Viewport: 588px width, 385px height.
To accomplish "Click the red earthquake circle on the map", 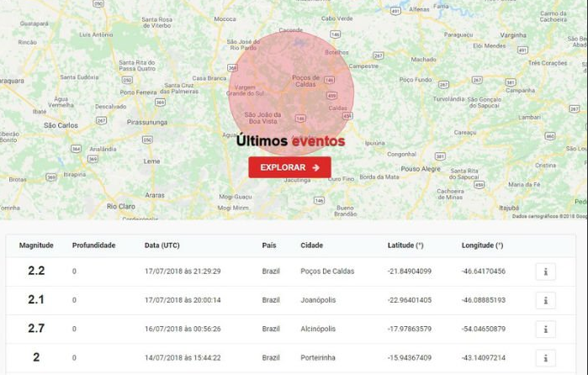I will (x=305, y=80).
